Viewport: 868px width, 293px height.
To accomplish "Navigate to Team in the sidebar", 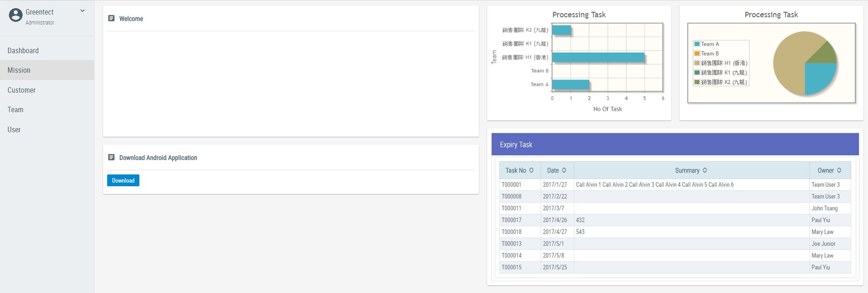I will (15, 109).
